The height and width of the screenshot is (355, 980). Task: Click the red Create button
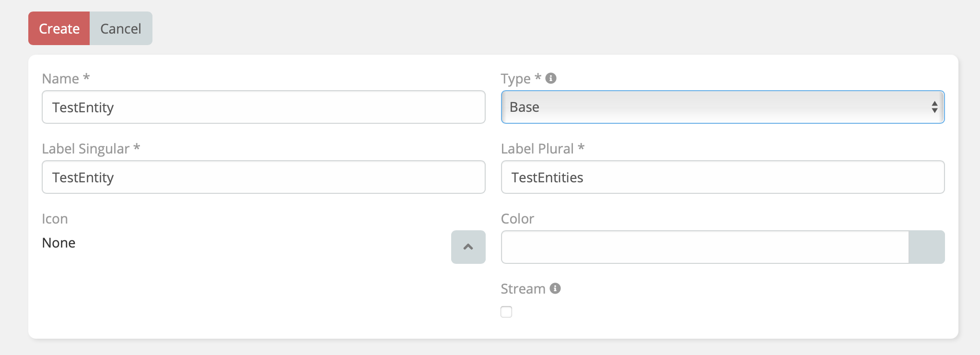[x=59, y=29]
